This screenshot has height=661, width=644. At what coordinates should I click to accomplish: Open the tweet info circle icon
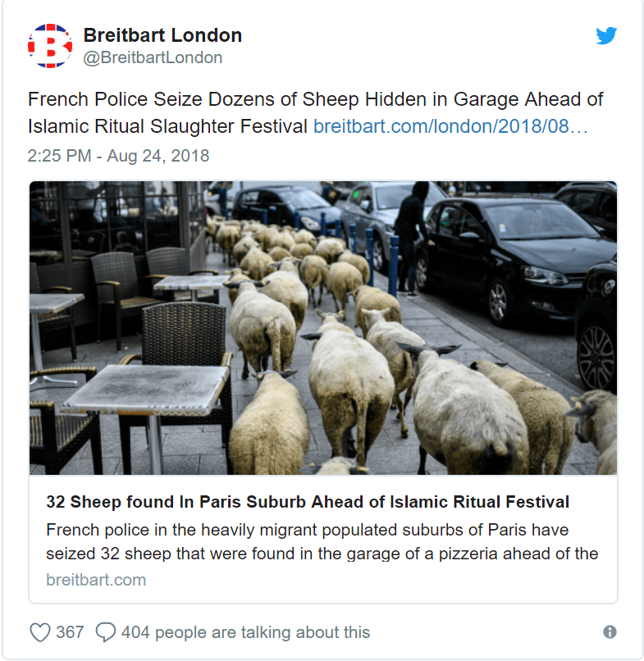coord(610,632)
